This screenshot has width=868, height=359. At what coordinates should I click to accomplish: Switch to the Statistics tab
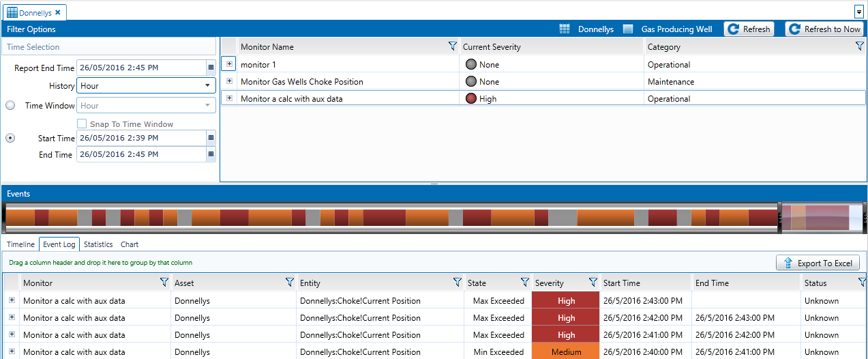point(98,244)
